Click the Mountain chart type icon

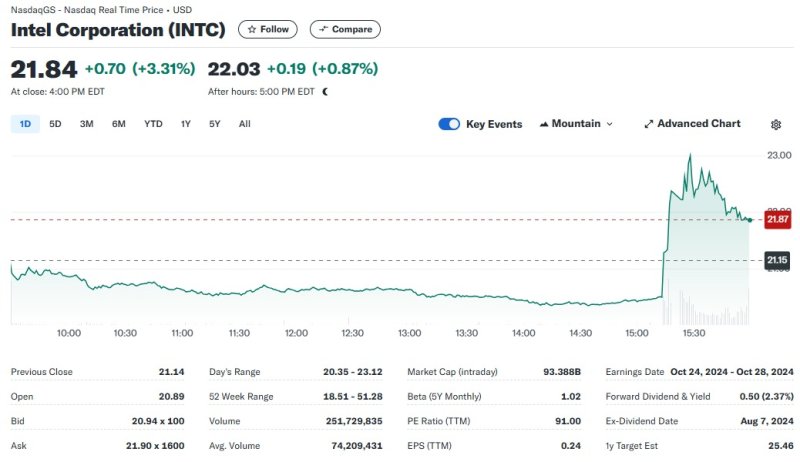click(544, 124)
